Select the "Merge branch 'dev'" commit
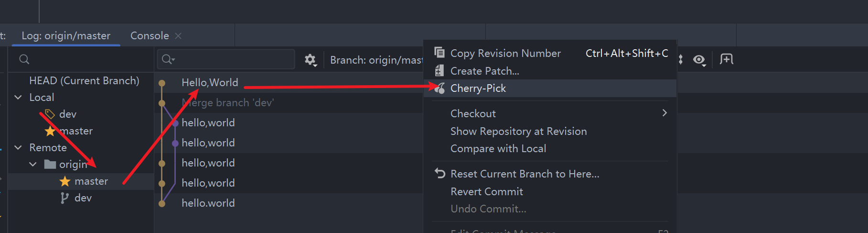The height and width of the screenshot is (233, 868). (x=228, y=103)
